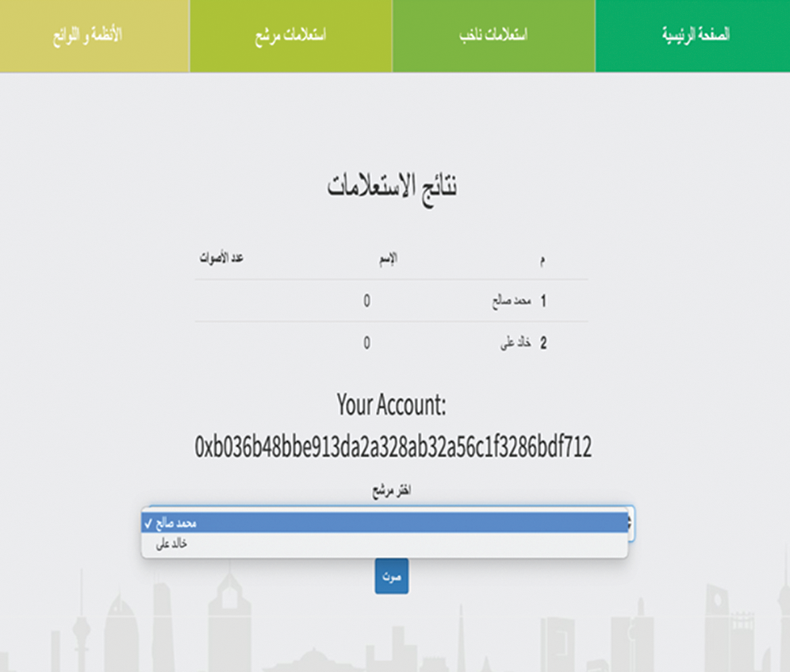
Task: Click the checkmark beside the highlighted option
Action: 148,524
